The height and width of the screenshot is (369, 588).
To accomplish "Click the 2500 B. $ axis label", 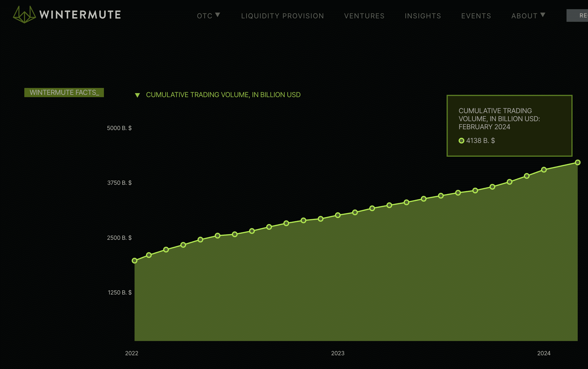I will click(x=119, y=238).
